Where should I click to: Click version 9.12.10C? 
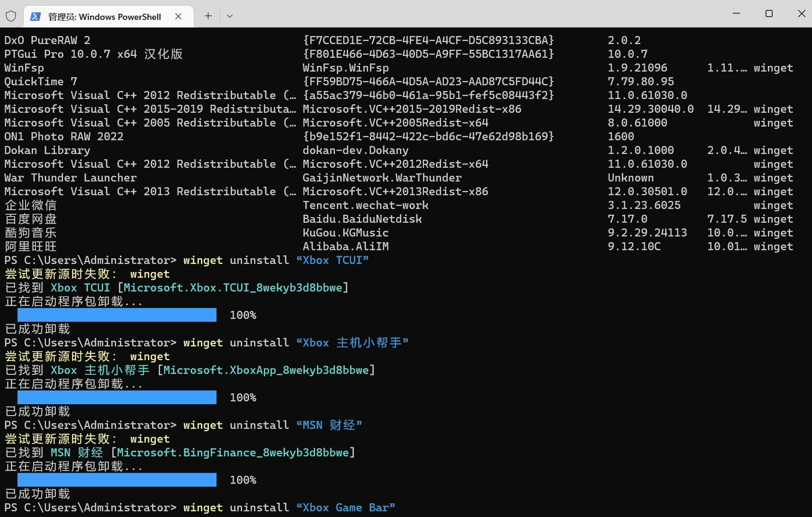click(x=634, y=246)
